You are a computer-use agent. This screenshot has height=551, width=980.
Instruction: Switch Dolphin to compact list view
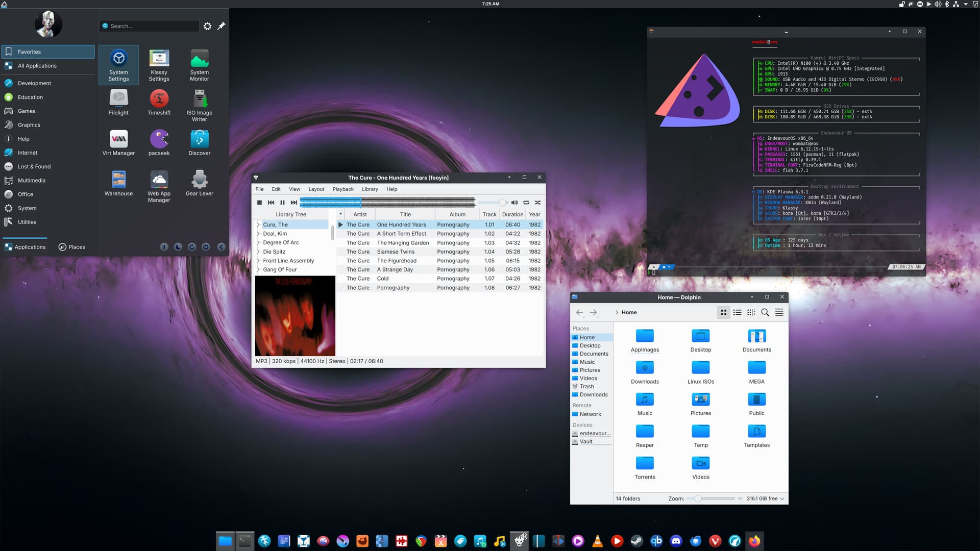point(738,312)
